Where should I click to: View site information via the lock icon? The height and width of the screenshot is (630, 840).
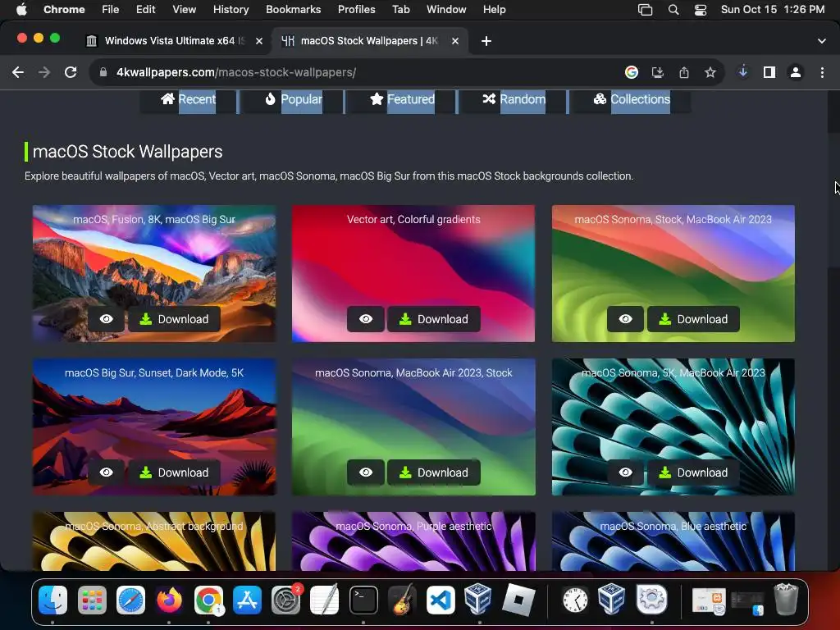point(103,72)
